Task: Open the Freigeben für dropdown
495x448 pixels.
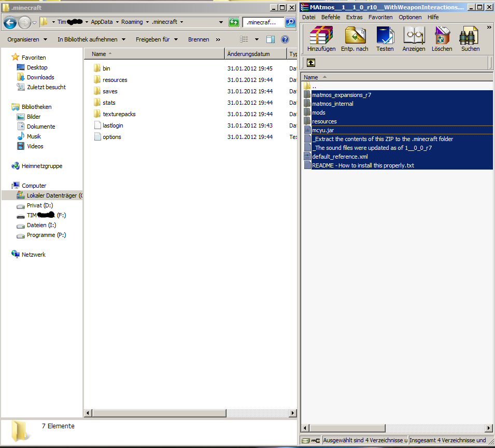Action: tap(157, 39)
